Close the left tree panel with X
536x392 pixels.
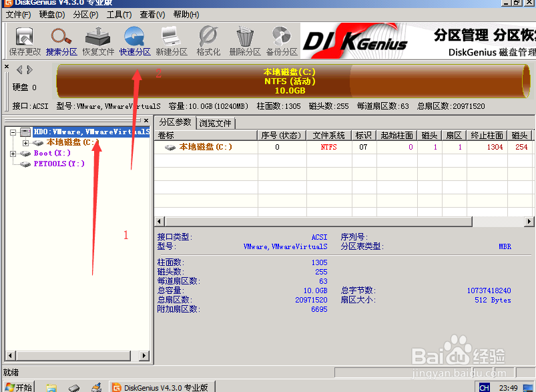pos(146,120)
